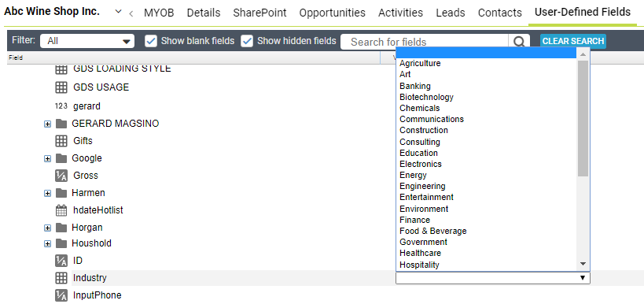This screenshot has width=644, height=304.
Task: Select the GDS USAGE table icon
Action: 61,87
